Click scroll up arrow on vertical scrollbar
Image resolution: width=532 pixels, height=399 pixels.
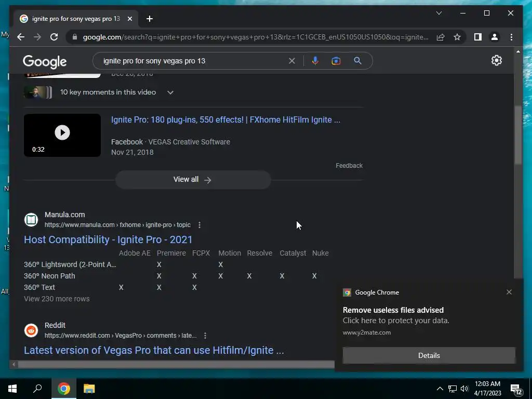tap(518, 51)
